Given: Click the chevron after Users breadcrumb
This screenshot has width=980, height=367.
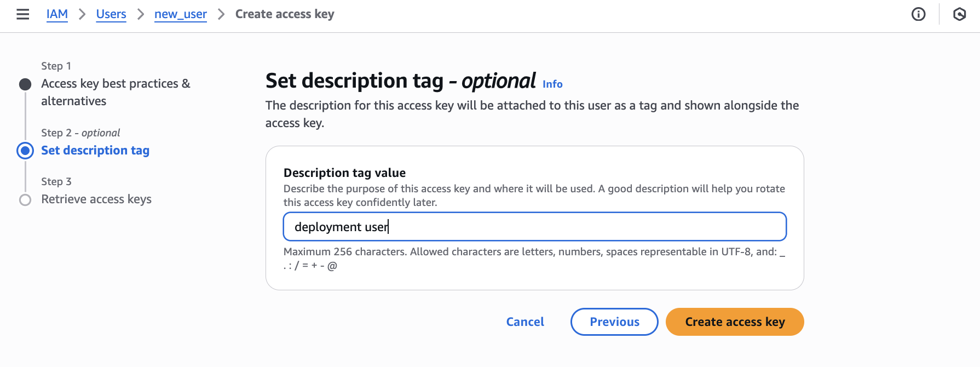Looking at the screenshot, I should click(x=141, y=14).
